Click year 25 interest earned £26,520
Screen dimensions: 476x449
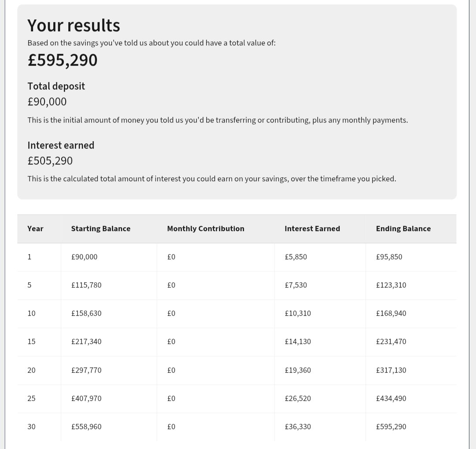[x=297, y=399]
